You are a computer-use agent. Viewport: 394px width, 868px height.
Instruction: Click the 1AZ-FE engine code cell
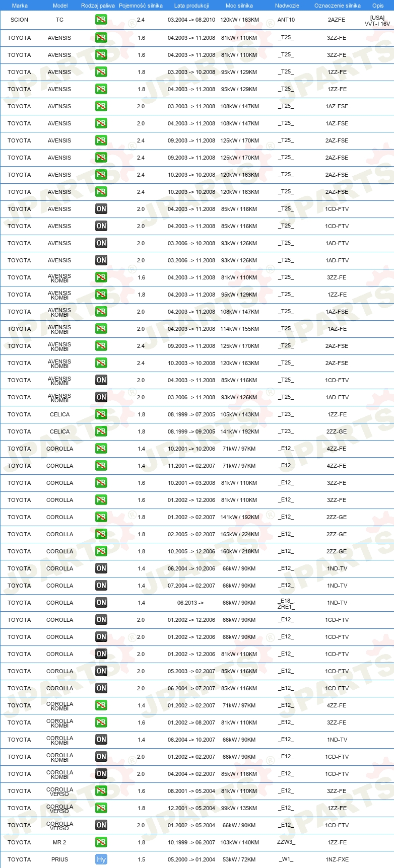click(337, 329)
